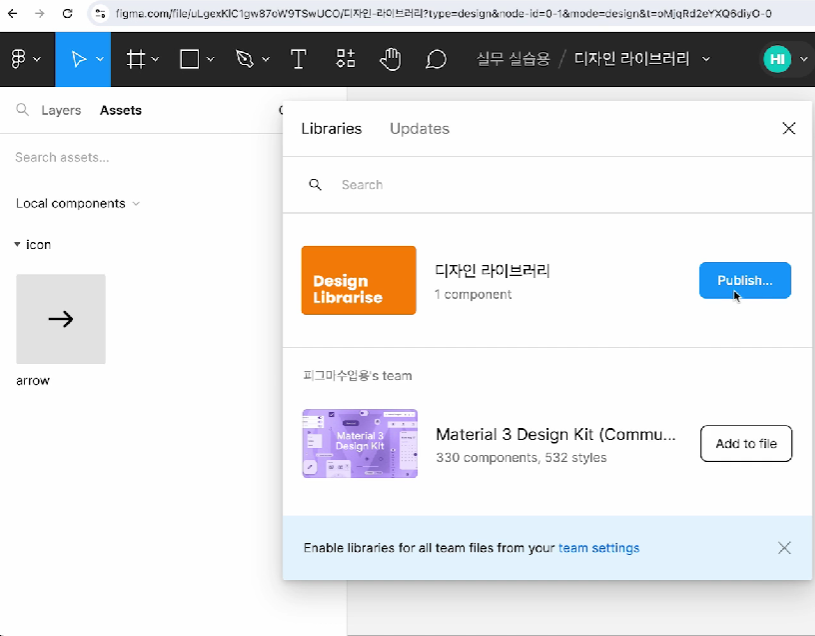Switch to the Assets tab
Screen dimensions: 815x636
tap(121, 110)
